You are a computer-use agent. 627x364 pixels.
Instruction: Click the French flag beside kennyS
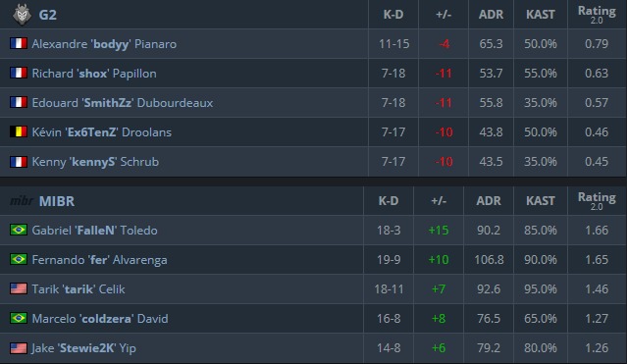pyautogui.click(x=19, y=162)
